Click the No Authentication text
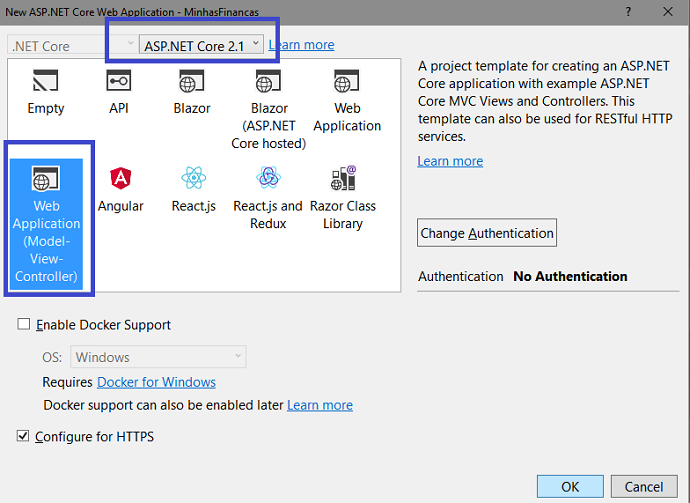Screen dimensions: 690x503 point(570,276)
